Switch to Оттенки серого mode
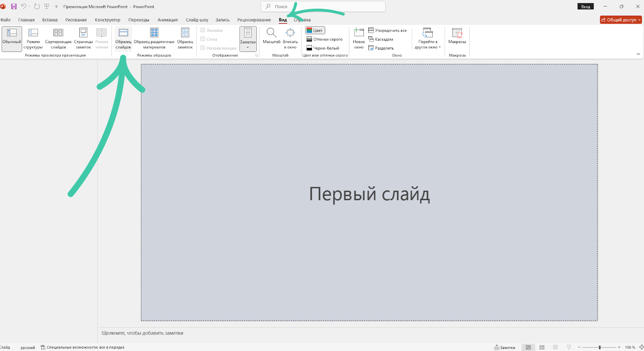 (324, 39)
